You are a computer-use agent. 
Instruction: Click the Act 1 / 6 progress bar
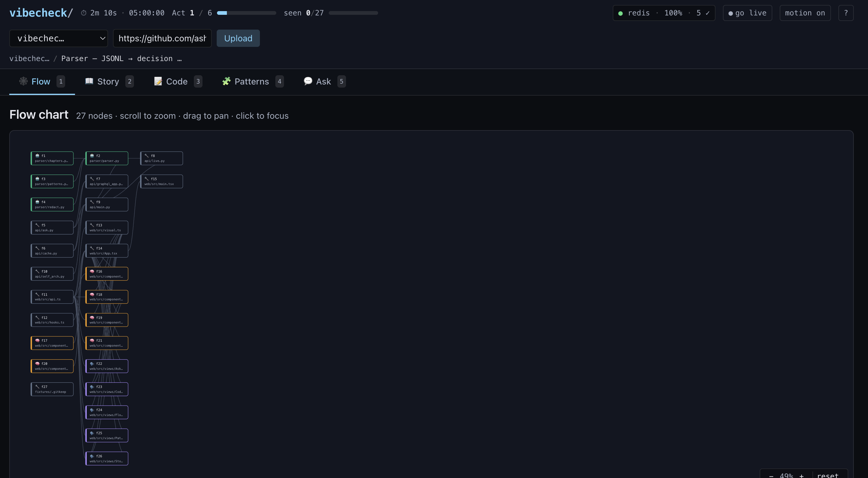[x=246, y=13]
